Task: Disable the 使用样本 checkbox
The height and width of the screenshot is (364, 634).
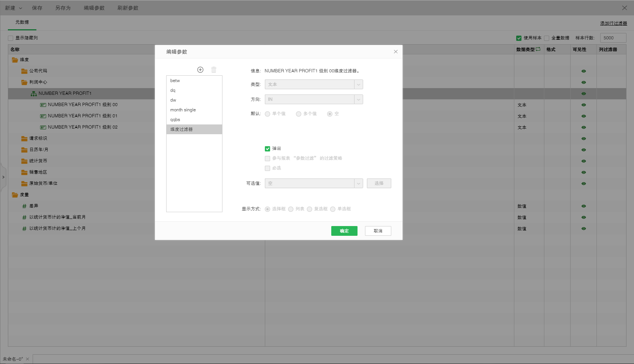Action: (519, 38)
